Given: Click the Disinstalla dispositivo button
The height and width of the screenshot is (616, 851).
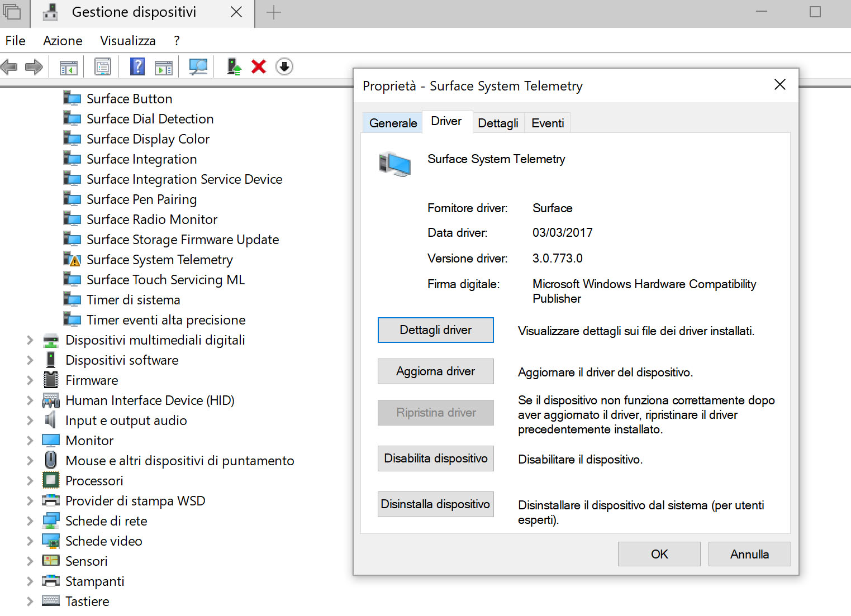Looking at the screenshot, I should click(x=436, y=504).
